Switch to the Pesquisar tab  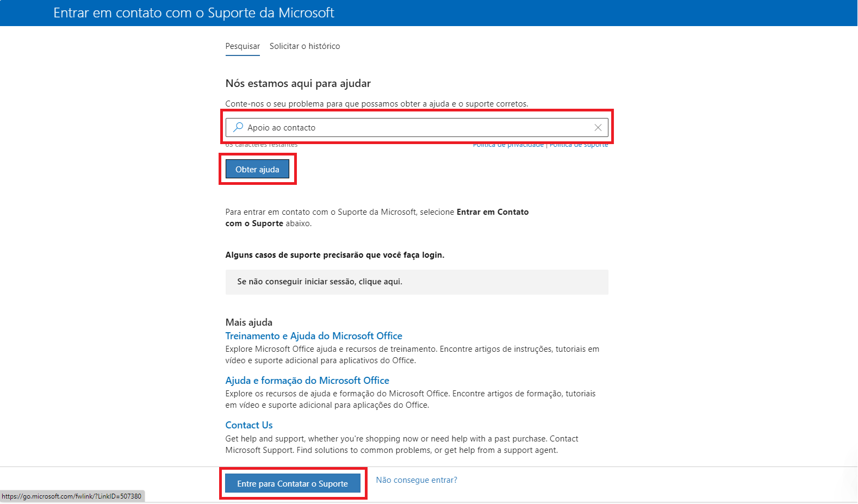click(243, 46)
